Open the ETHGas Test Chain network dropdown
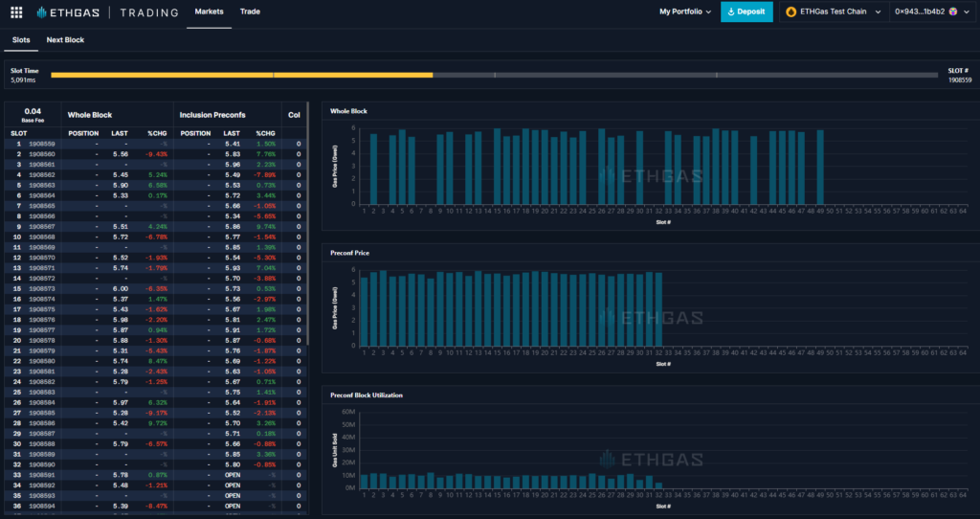 click(832, 12)
